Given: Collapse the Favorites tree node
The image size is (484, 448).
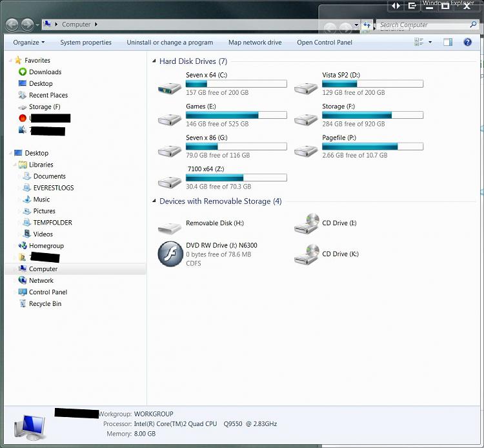Looking at the screenshot, I should [10, 61].
